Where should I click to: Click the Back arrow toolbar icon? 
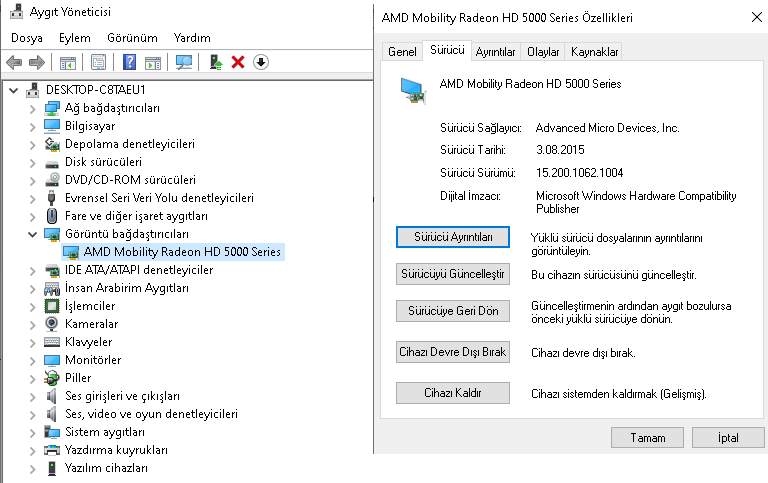click(14, 62)
